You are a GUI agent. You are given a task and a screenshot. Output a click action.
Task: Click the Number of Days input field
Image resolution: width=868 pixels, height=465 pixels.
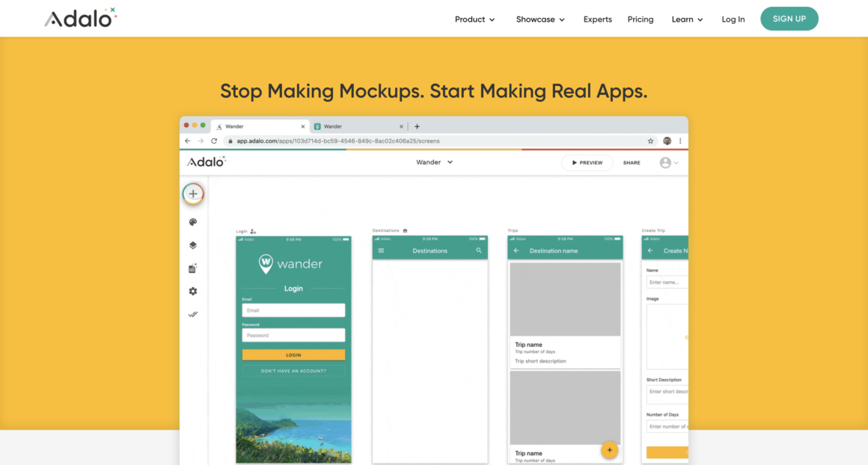pyautogui.click(x=667, y=426)
